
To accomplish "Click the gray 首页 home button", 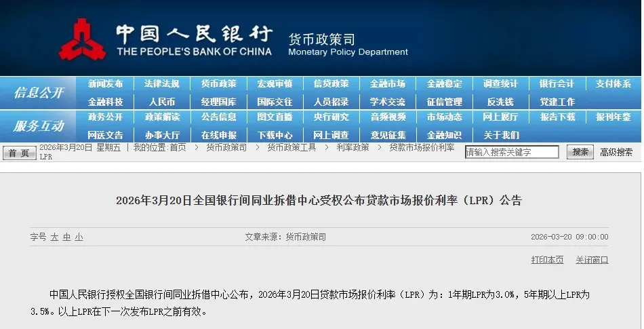I will [19, 153].
